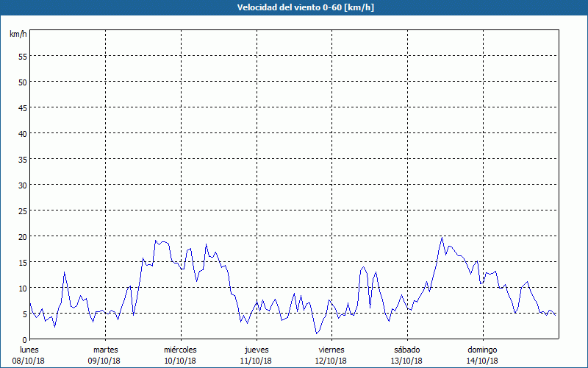Click the '10/10/18' date label
The width and height of the screenshot is (588, 368).
click(x=180, y=361)
